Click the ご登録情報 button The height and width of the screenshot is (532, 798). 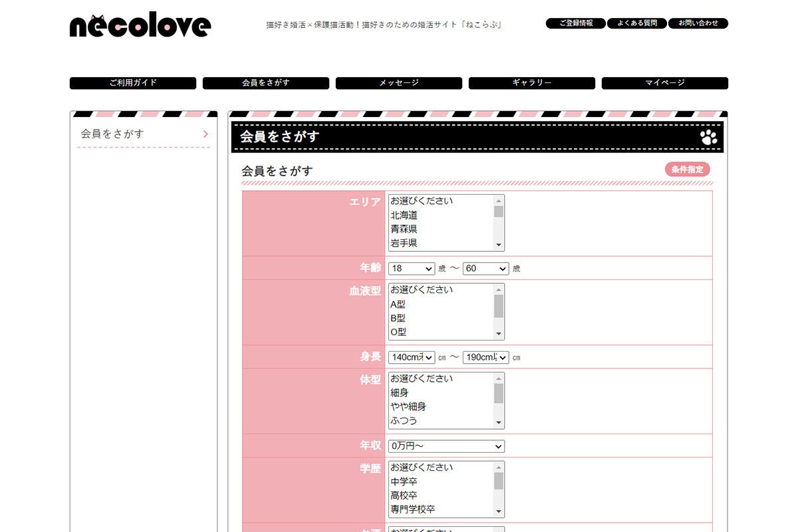pos(576,23)
